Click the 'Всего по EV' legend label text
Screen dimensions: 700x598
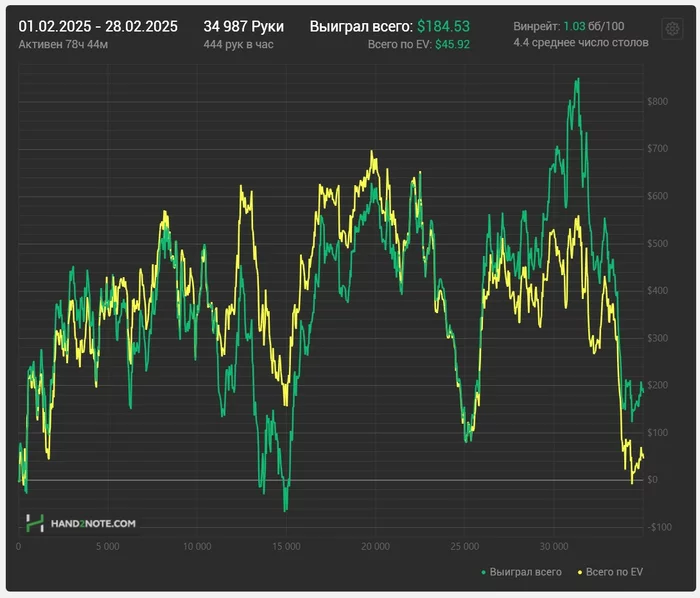click(614, 572)
